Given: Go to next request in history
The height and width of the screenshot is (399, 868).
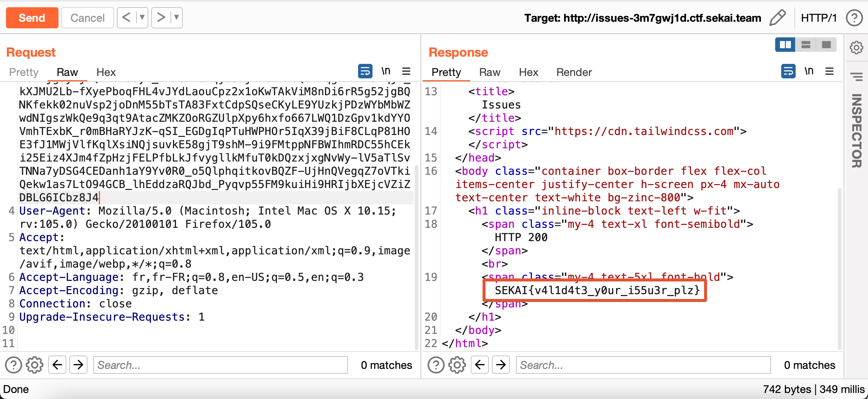Looking at the screenshot, I should pyautogui.click(x=161, y=17).
